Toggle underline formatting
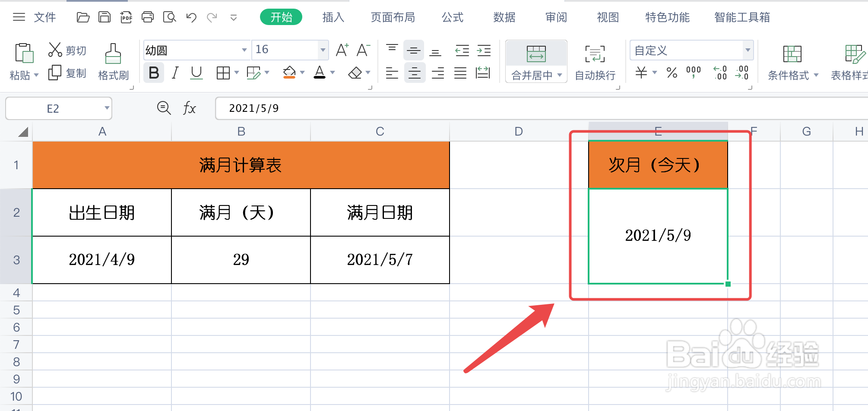This screenshot has height=411, width=868. (196, 73)
